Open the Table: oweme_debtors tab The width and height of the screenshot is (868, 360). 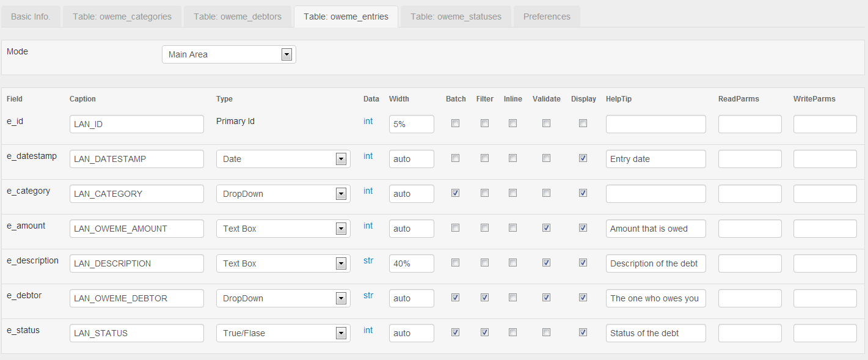click(238, 17)
